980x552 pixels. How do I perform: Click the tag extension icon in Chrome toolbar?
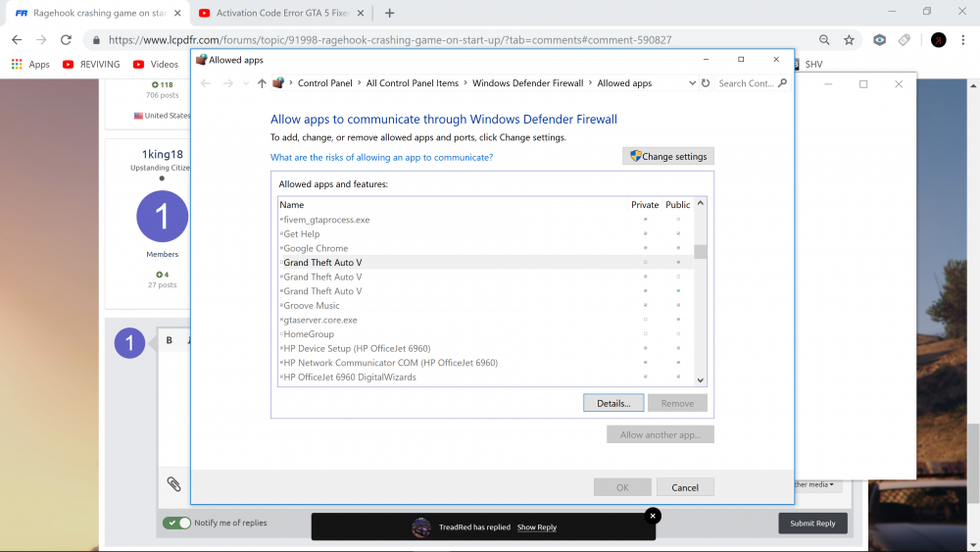pyautogui.click(x=904, y=40)
